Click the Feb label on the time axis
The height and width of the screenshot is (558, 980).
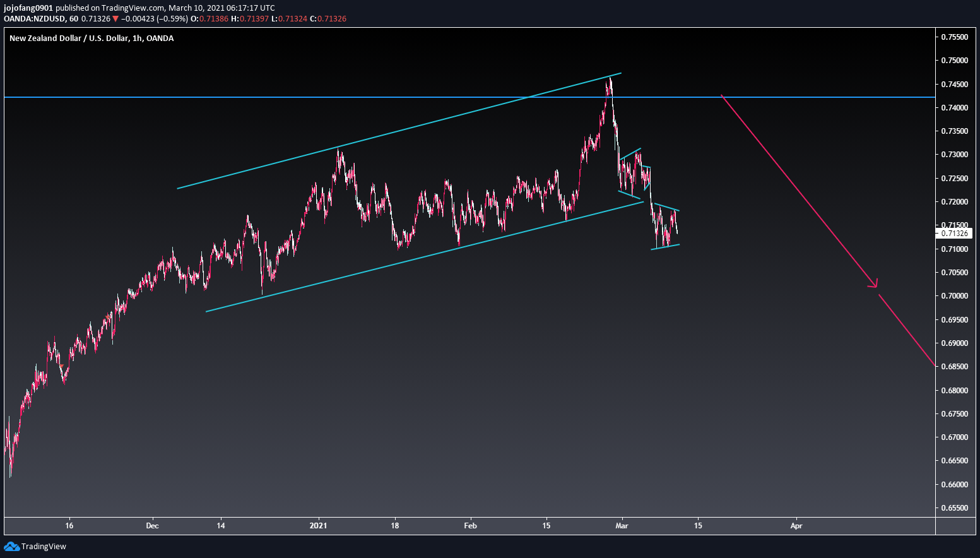pos(470,525)
